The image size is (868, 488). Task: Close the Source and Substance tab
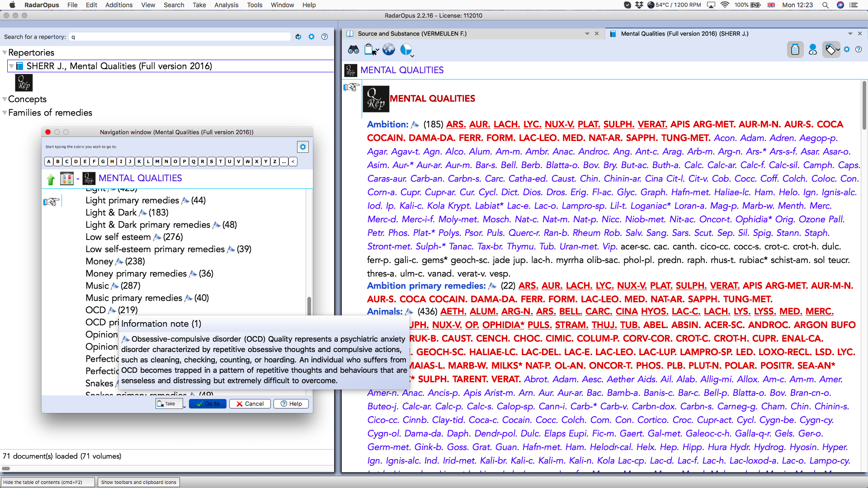coord(597,34)
